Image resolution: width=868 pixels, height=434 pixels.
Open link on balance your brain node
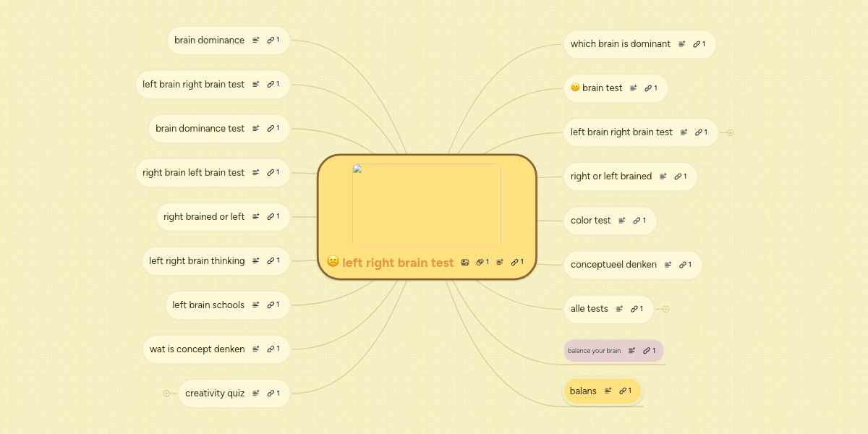pyautogui.click(x=649, y=351)
